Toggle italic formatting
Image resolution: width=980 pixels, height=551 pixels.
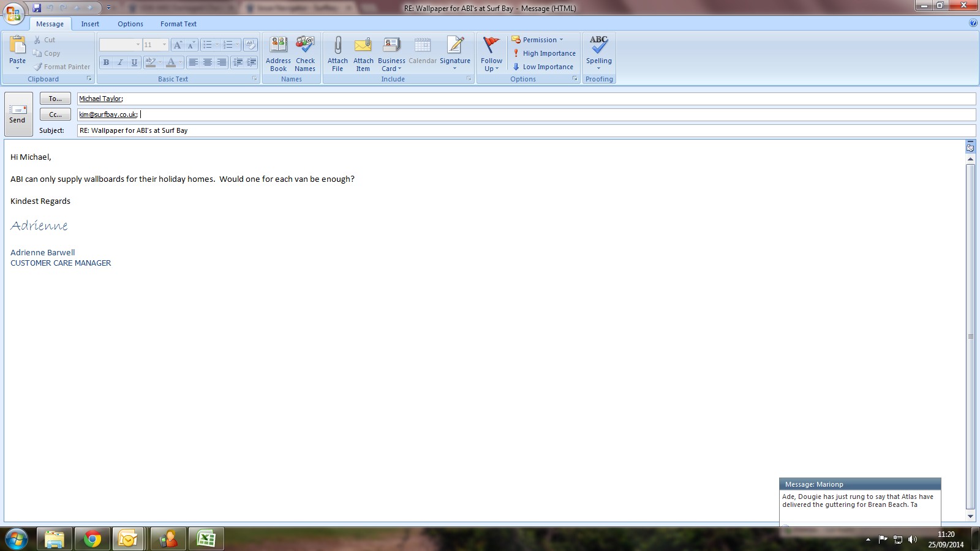(120, 62)
